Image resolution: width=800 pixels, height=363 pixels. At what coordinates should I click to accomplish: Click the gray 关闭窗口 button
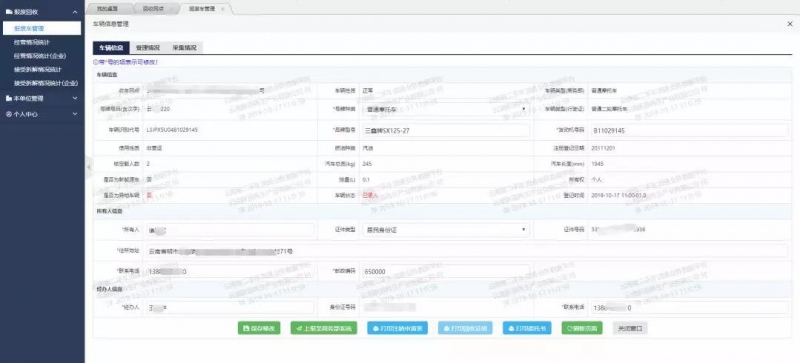point(630,328)
